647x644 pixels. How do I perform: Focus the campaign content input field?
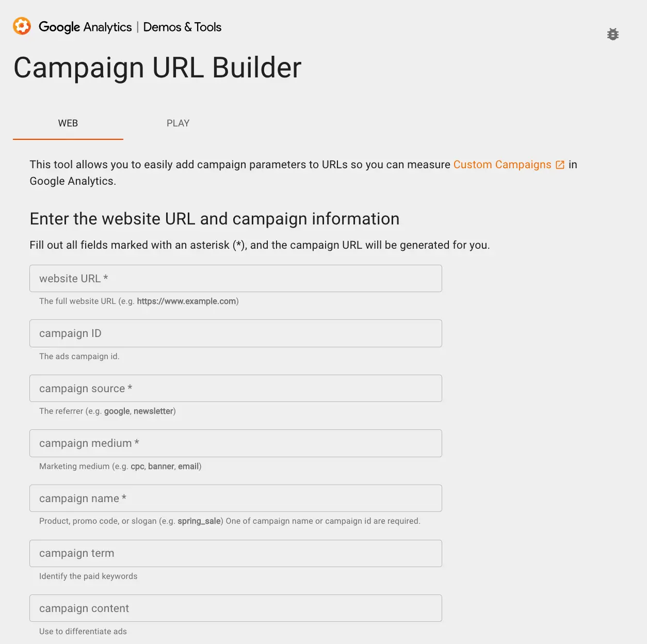point(236,608)
